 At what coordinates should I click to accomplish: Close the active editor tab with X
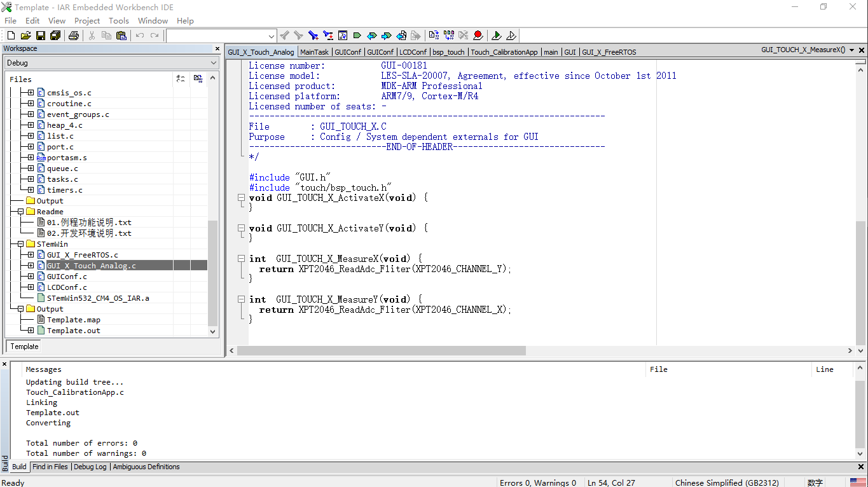pos(862,50)
